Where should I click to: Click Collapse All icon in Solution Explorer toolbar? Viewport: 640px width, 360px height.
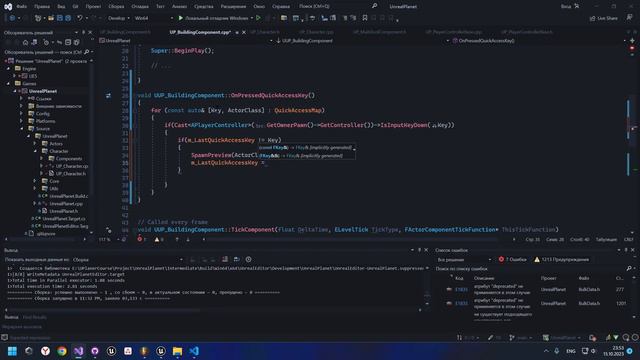(68, 42)
